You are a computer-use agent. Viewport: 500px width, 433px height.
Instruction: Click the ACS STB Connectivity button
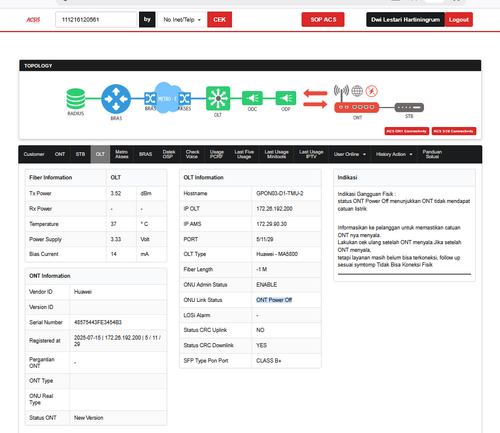tap(454, 131)
